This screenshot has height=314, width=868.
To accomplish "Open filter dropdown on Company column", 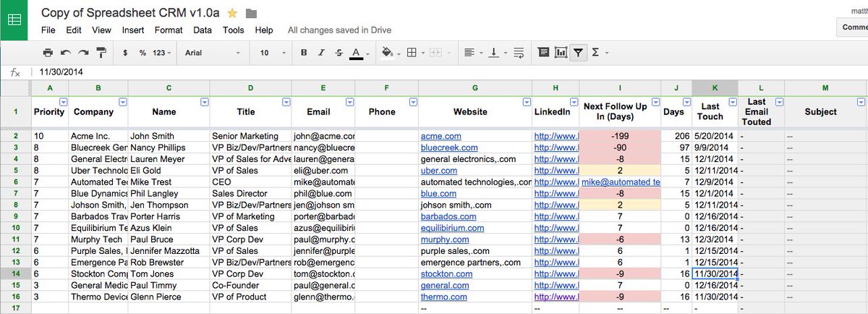I will click(x=122, y=102).
